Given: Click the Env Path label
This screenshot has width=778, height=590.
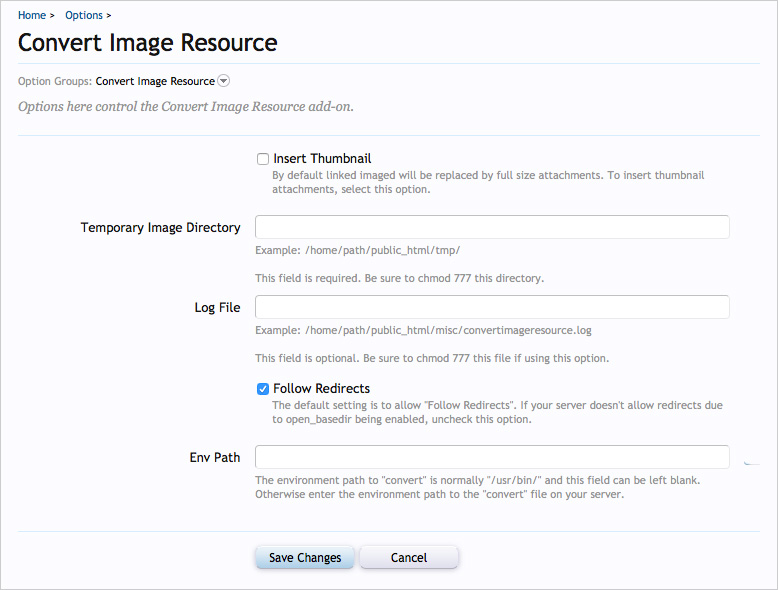Looking at the screenshot, I should point(215,457).
